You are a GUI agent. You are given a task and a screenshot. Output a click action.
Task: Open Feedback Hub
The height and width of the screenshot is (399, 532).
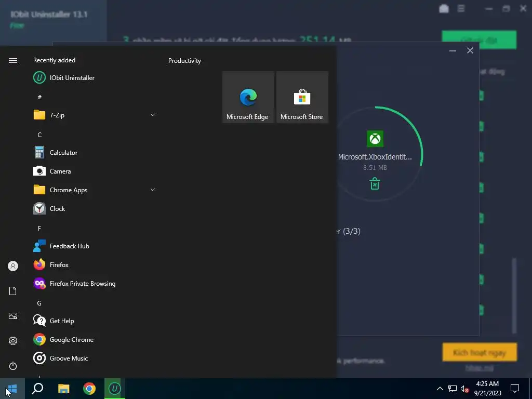pyautogui.click(x=95, y=246)
